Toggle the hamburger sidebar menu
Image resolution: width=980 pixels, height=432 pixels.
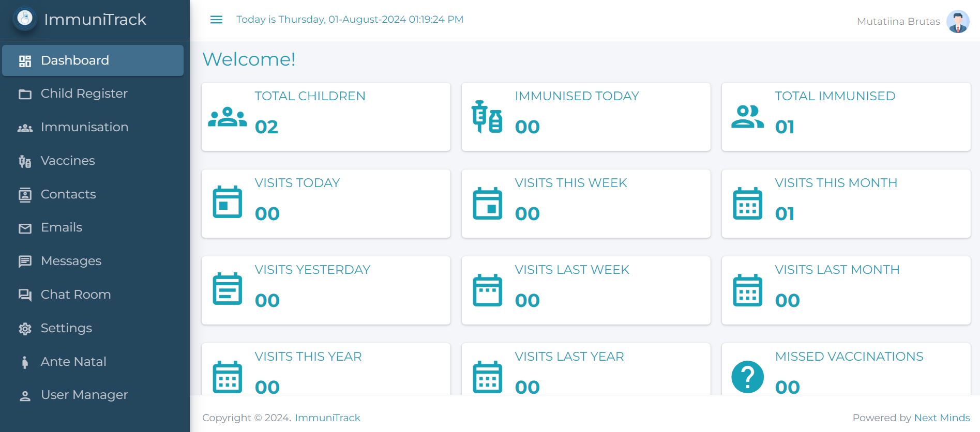click(x=216, y=20)
